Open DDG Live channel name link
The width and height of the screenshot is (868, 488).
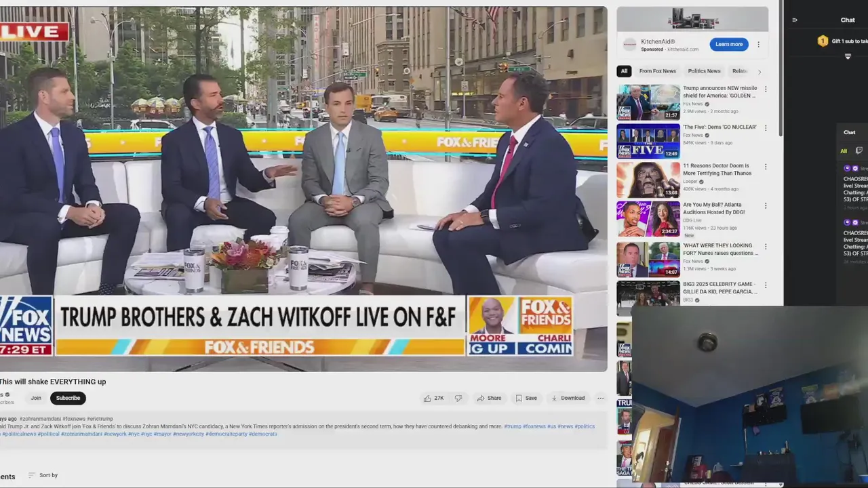(692, 220)
